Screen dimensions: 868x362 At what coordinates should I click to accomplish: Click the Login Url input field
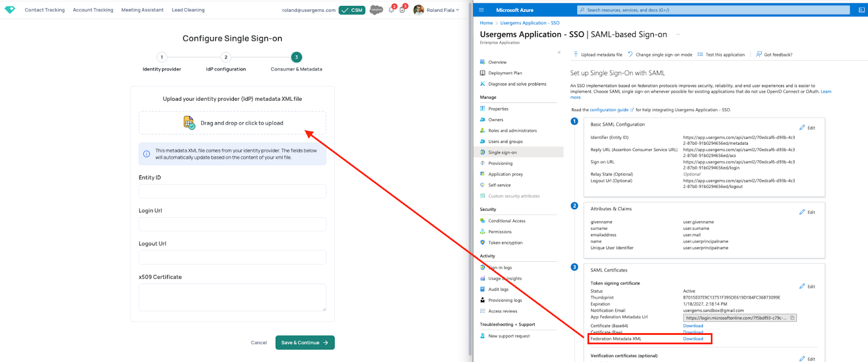232,224
